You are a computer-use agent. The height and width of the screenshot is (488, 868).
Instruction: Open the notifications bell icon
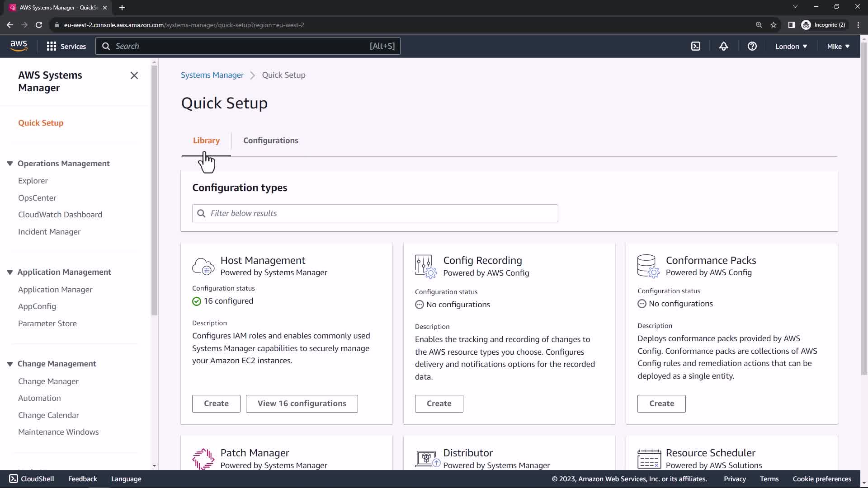724,46
